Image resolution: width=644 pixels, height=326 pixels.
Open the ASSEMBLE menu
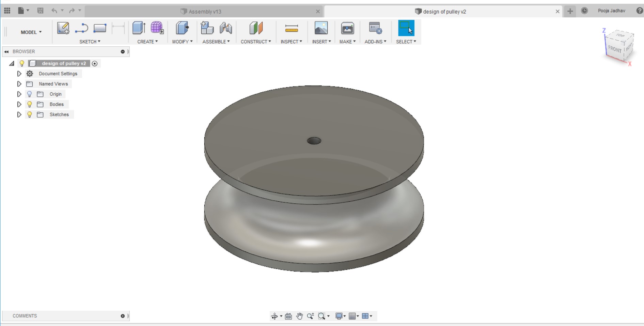[x=216, y=42]
